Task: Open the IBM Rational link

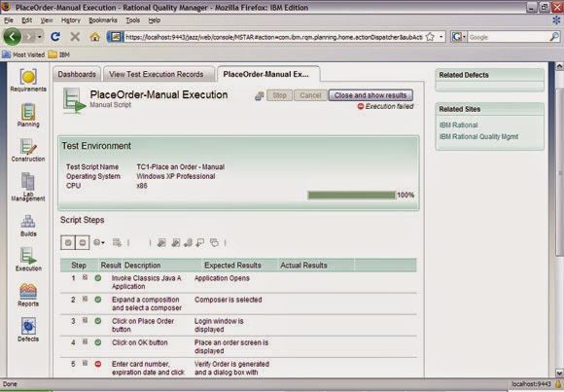Action: pyautogui.click(x=458, y=125)
